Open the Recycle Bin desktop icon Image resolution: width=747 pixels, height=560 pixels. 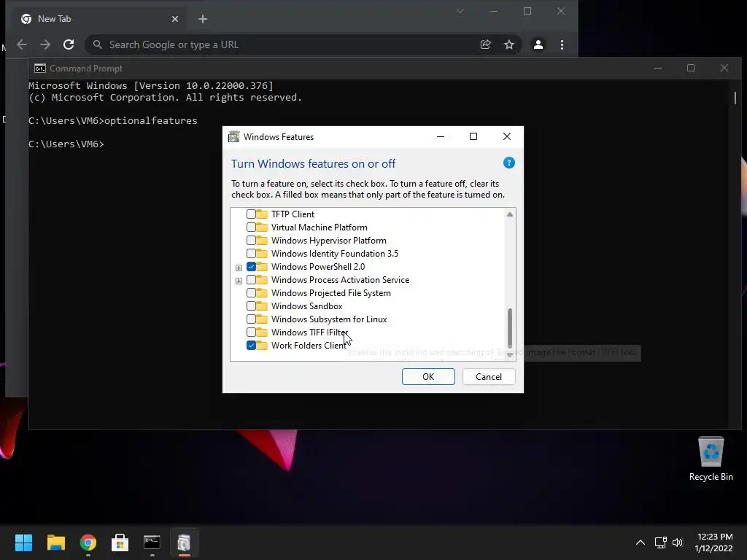pos(711,459)
